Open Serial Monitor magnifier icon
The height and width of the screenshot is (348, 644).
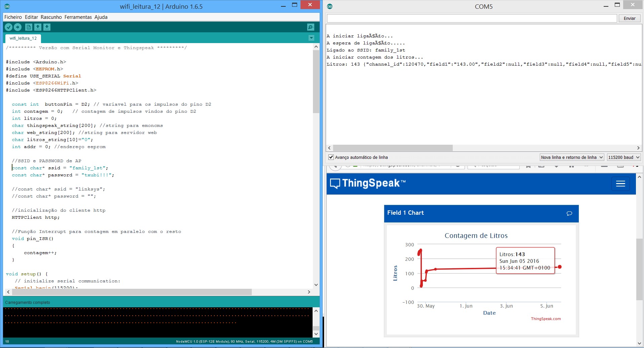pos(311,27)
